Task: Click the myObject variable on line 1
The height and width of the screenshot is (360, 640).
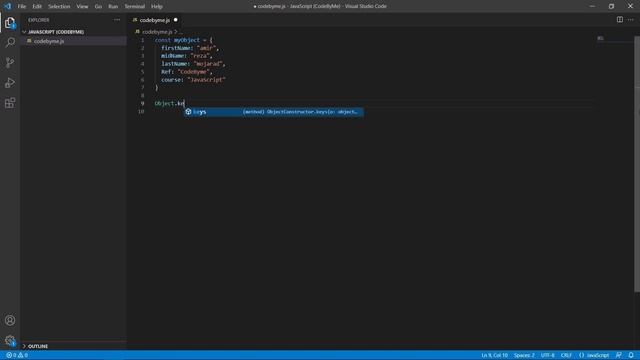Action: (187, 40)
